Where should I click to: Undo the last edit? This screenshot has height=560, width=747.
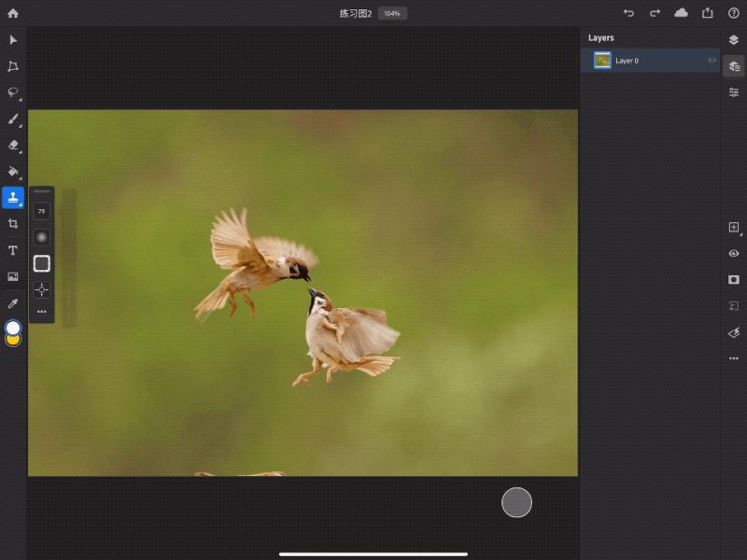[x=628, y=12]
